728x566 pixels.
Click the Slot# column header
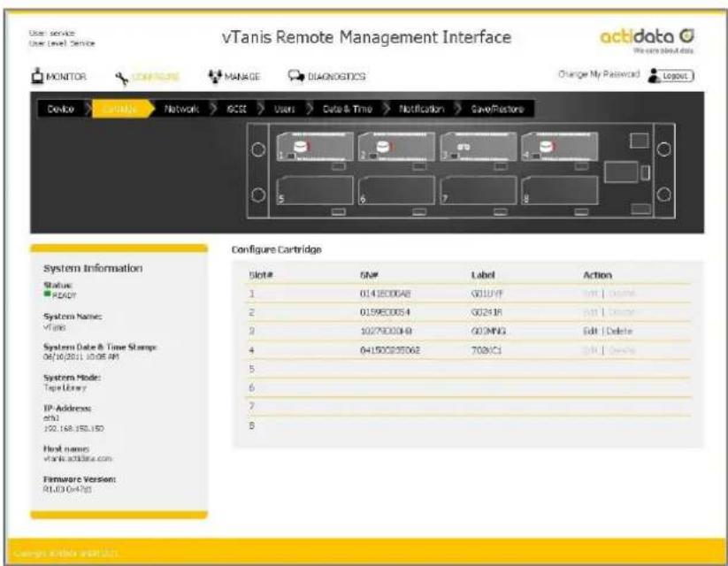click(x=260, y=275)
